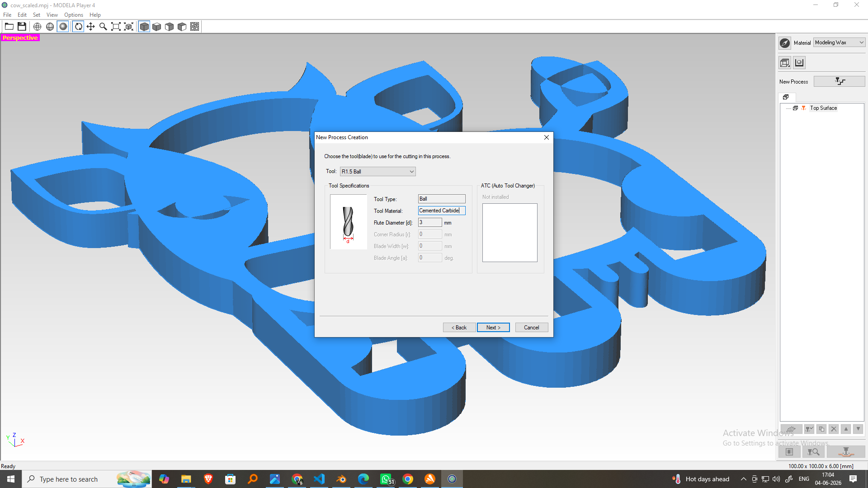Click the Fit to screen icon
Screen dimensions: 868x488
click(116, 27)
